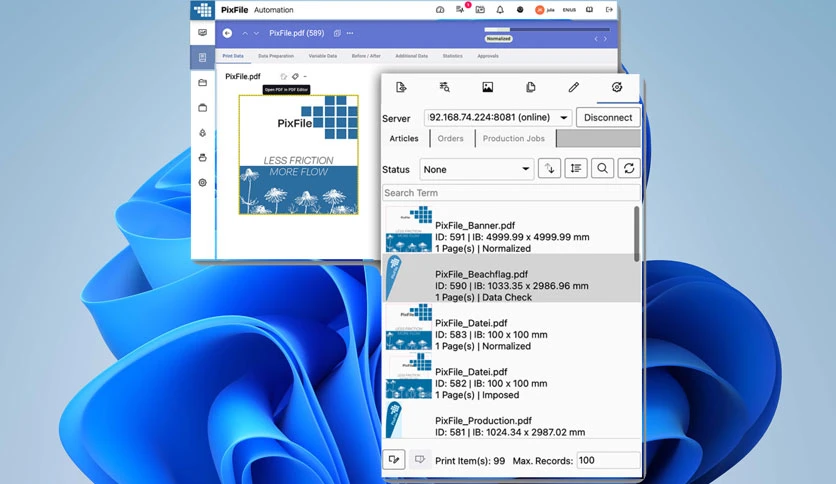Viewport: 836px width, 484px height.
Task: Click the Normalized status badge
Action: [x=499, y=39]
